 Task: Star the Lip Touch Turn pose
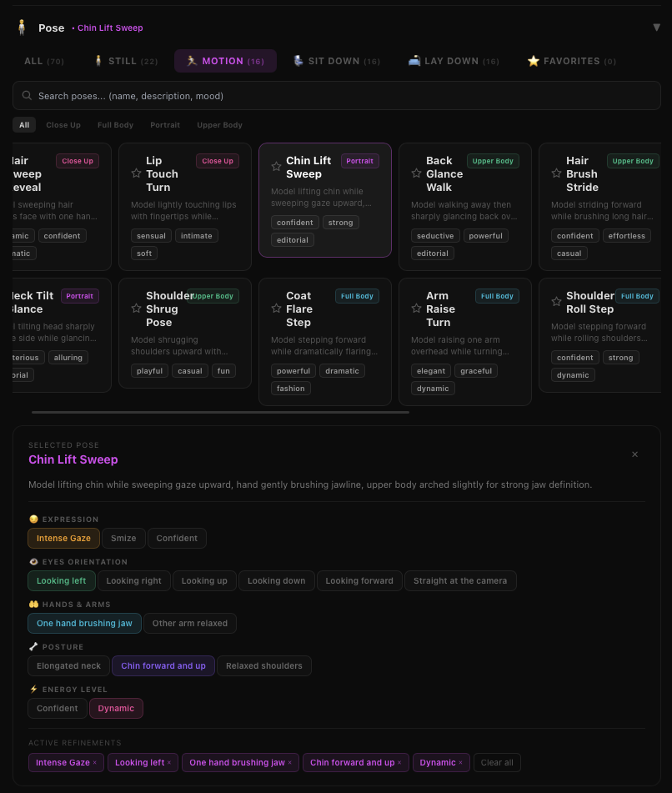click(x=136, y=173)
